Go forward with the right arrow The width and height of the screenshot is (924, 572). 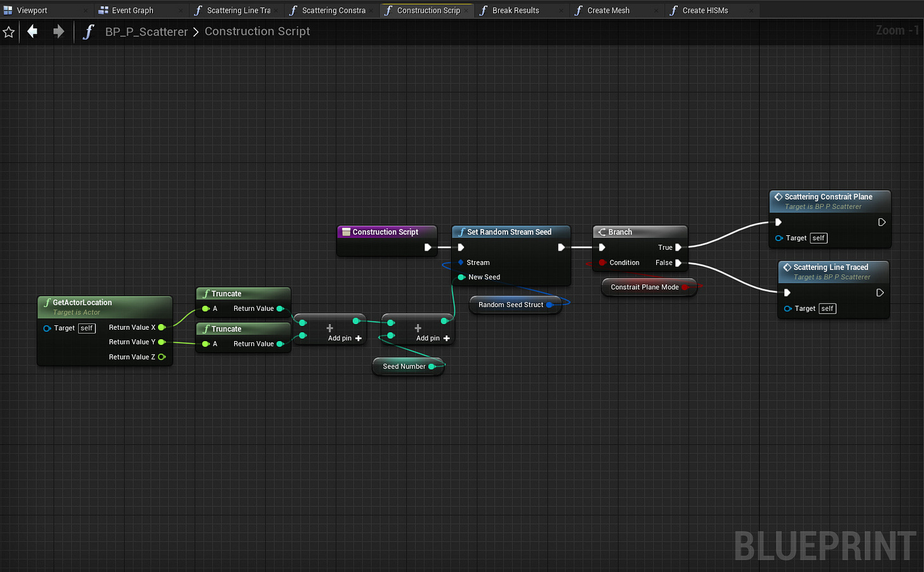(58, 31)
